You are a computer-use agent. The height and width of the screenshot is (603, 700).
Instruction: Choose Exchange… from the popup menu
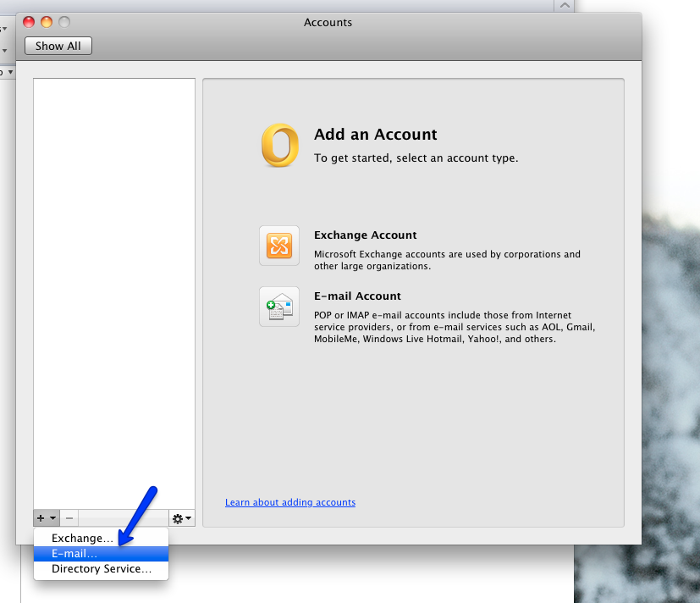[82, 538]
